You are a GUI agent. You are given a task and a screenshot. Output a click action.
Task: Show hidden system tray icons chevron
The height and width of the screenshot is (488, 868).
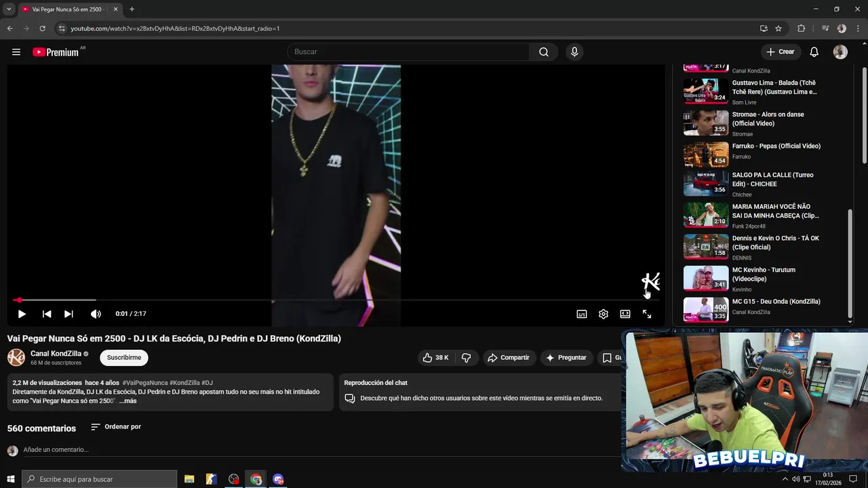coord(785,479)
